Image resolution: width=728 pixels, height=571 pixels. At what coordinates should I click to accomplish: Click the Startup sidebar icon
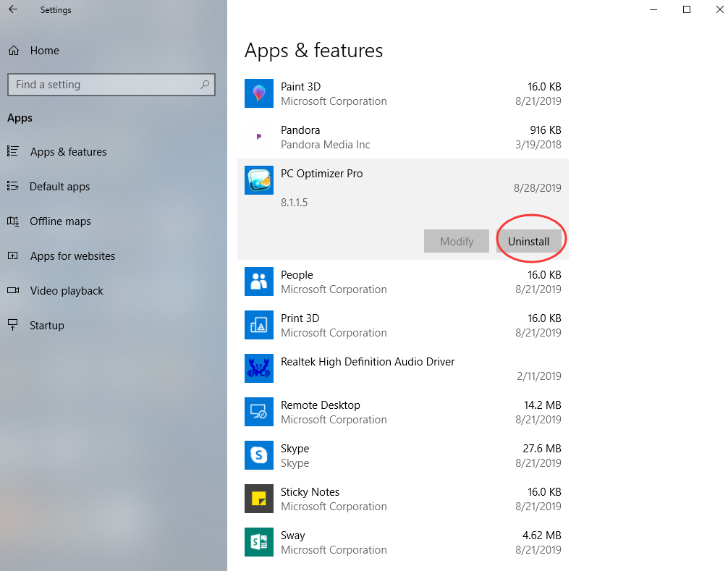click(x=13, y=325)
